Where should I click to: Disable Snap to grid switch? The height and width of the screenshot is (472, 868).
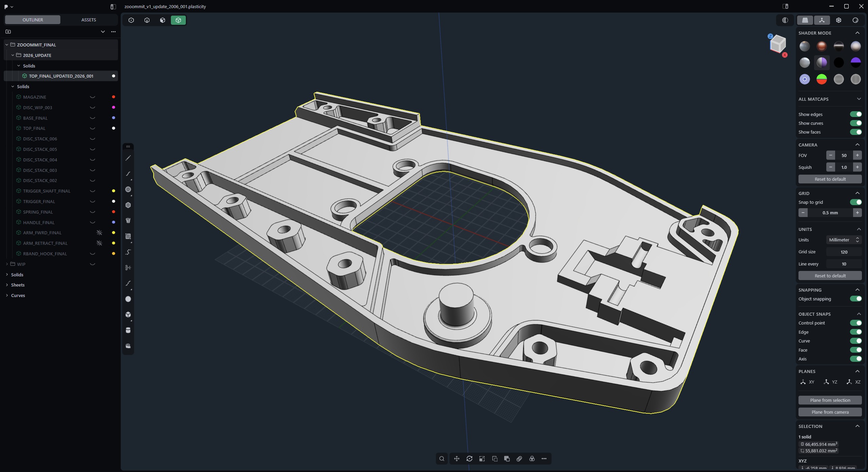click(855, 202)
